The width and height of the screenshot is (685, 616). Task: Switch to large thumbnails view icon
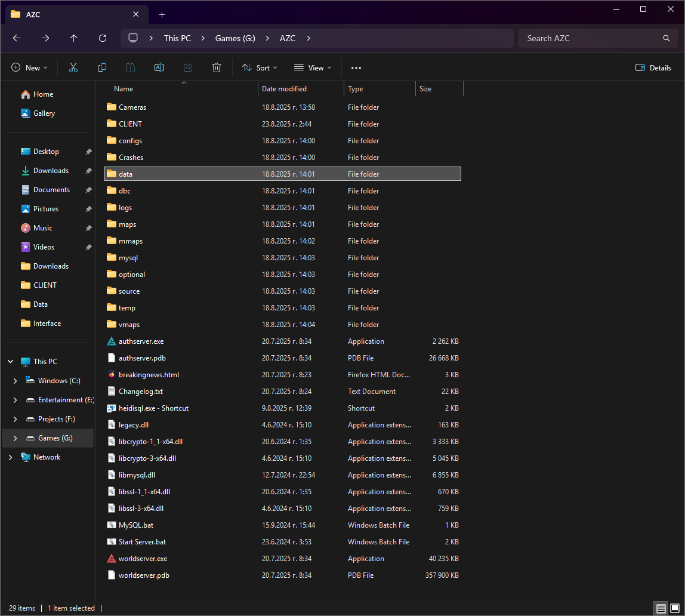675,608
